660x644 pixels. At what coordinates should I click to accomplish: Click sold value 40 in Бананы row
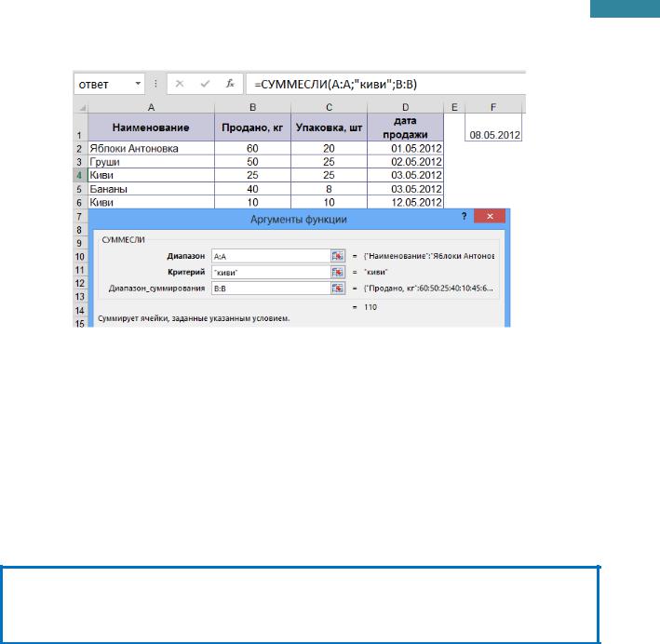point(252,189)
